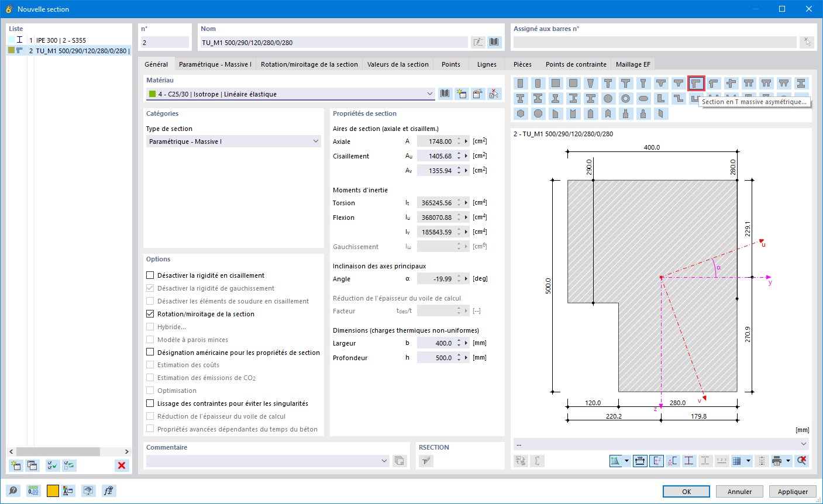
Task: Select the highlighted asymmetric T section icon
Action: tap(696, 84)
